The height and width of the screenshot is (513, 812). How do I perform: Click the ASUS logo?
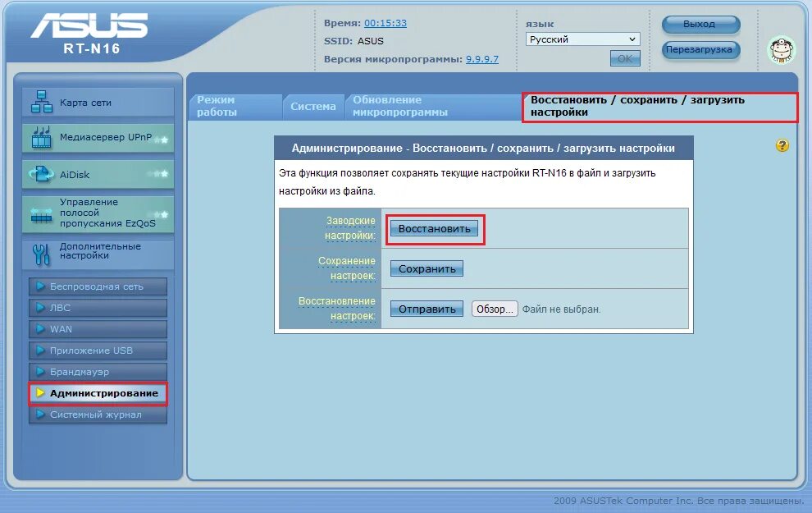89,26
